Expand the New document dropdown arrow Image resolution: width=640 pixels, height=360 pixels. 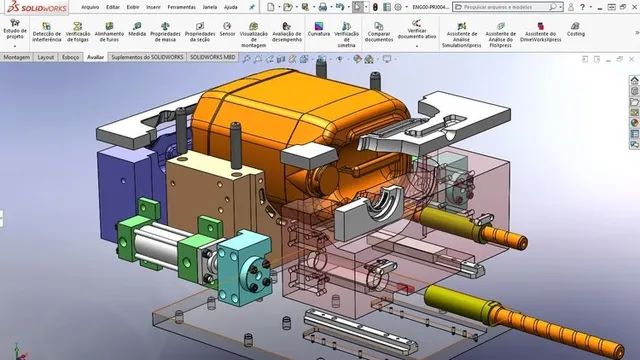click(x=279, y=7)
